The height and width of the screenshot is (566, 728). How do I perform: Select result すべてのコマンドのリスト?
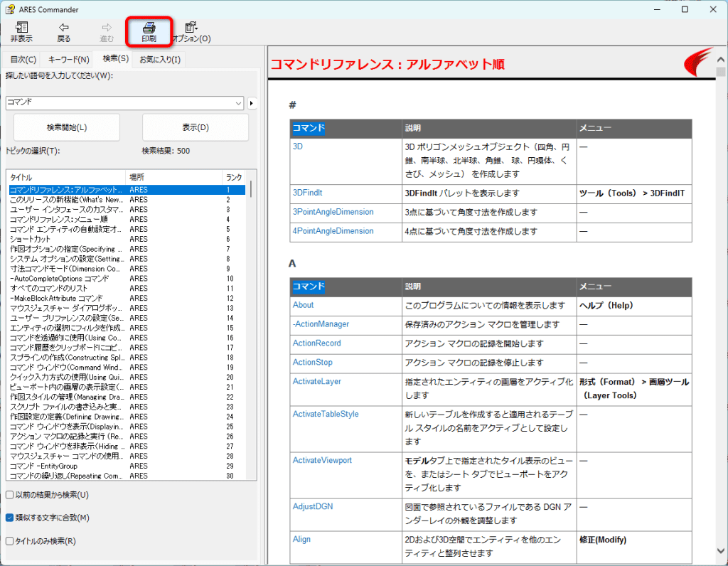(127, 289)
